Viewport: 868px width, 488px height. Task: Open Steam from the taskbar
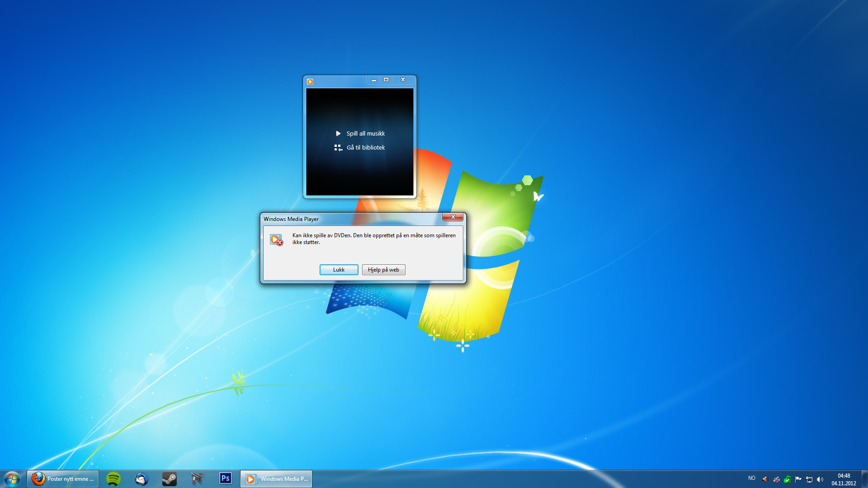click(x=170, y=479)
